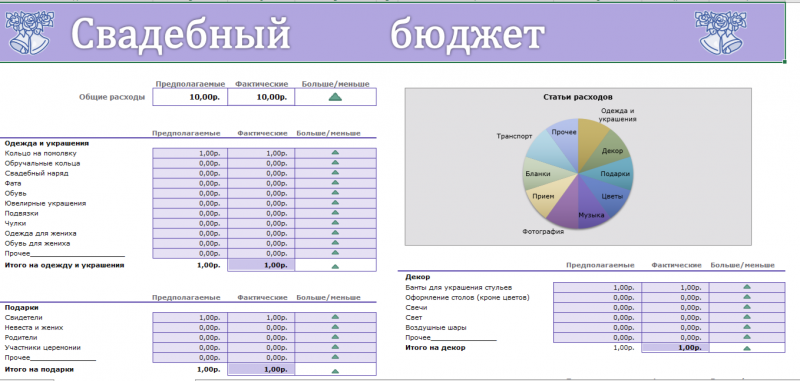Select the expected total cell for Общие расходы
This screenshot has width=800, height=381.
190,97
